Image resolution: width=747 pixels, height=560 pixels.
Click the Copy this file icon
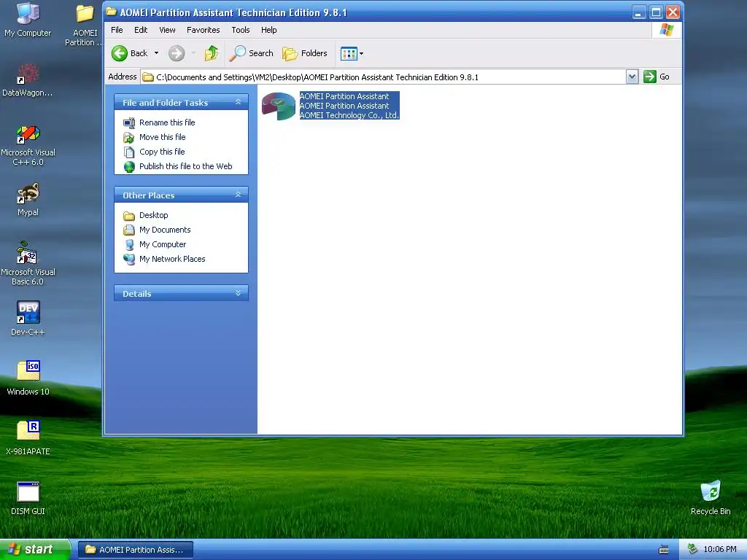point(129,152)
